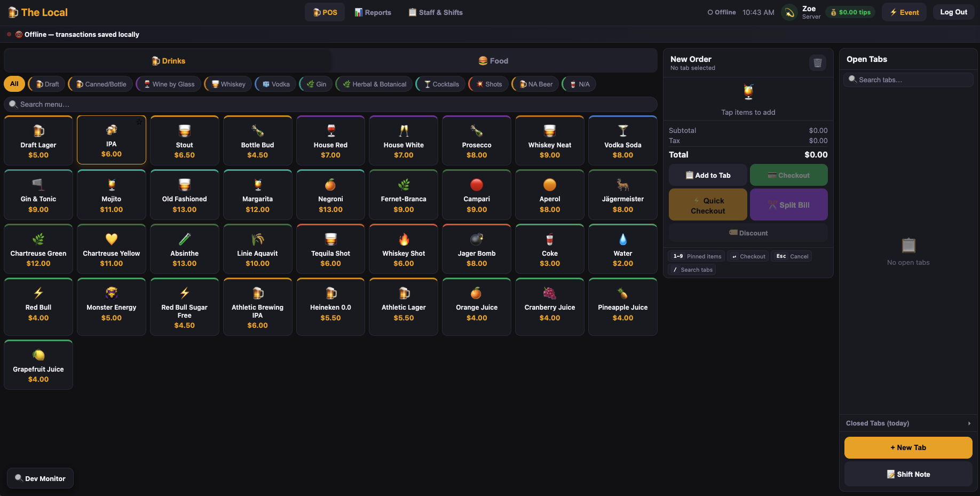Click the Offline status indicator
The image size is (980, 496).
722,12
